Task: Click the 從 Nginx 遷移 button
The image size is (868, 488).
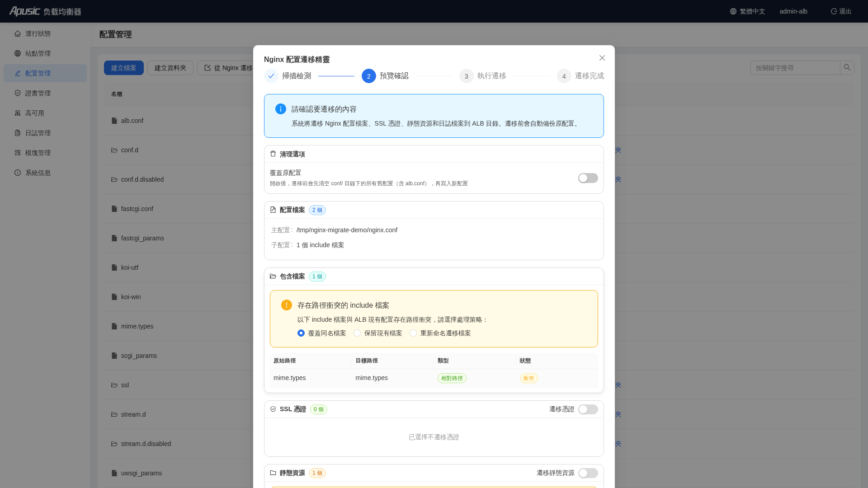Action: pyautogui.click(x=226, y=68)
